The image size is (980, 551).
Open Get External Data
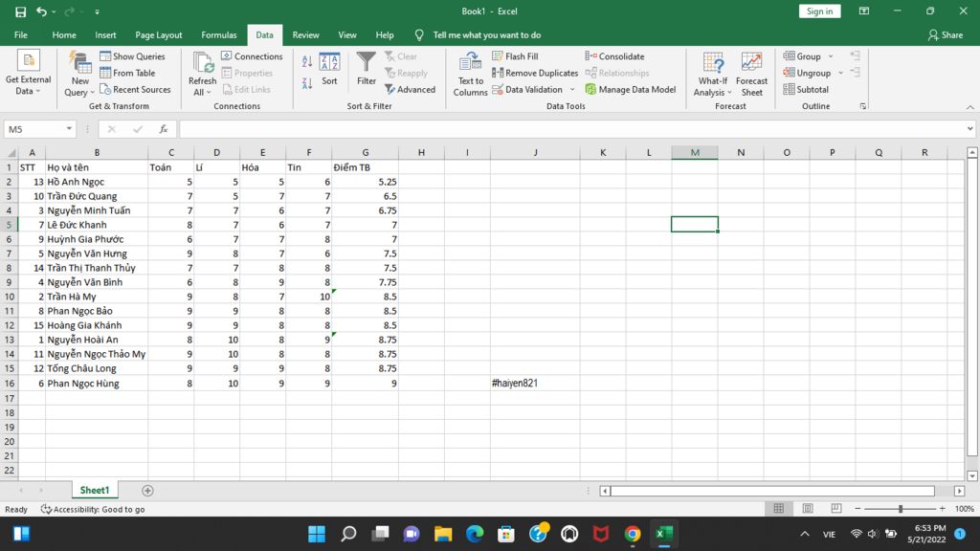(x=28, y=73)
